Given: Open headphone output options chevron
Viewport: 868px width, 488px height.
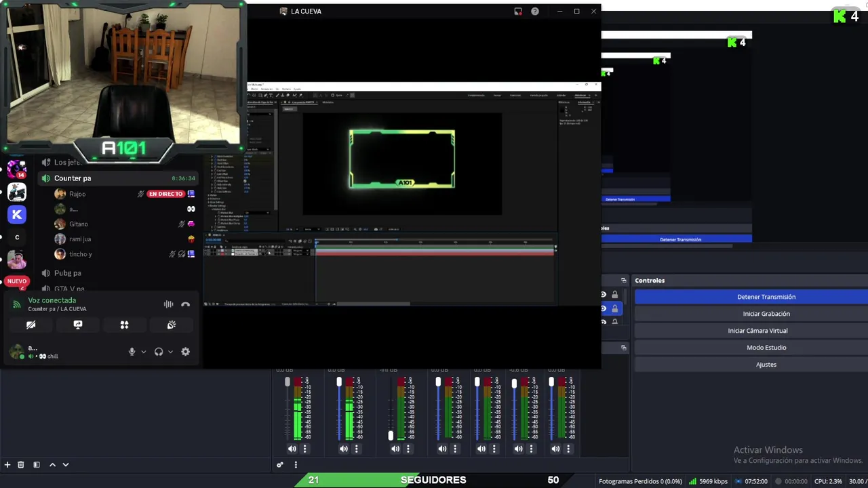Looking at the screenshot, I should pos(170,352).
